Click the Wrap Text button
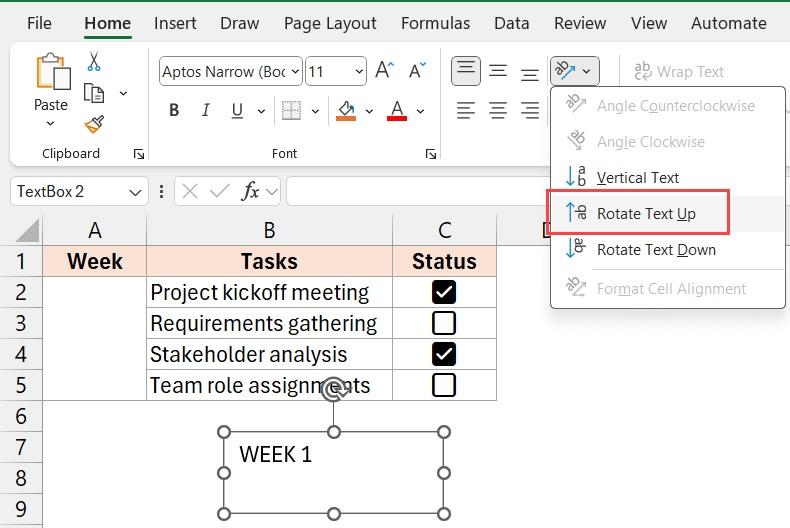 678,71
